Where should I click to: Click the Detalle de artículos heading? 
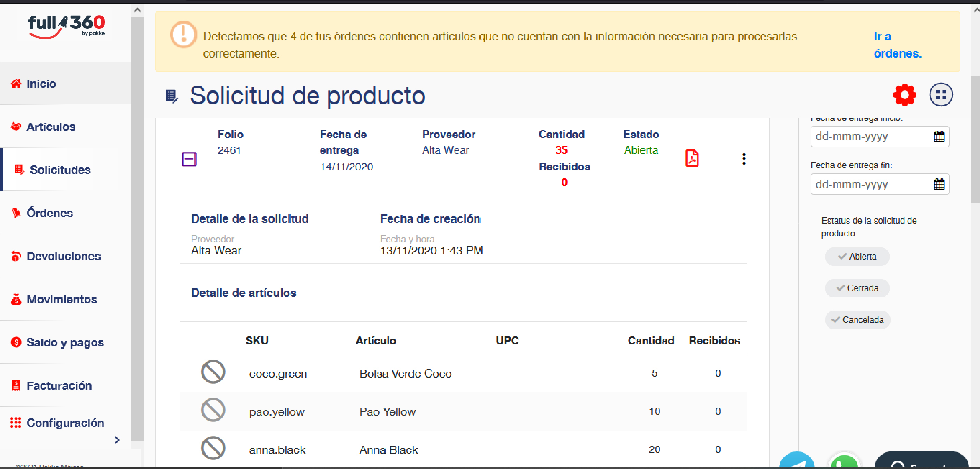coord(244,293)
